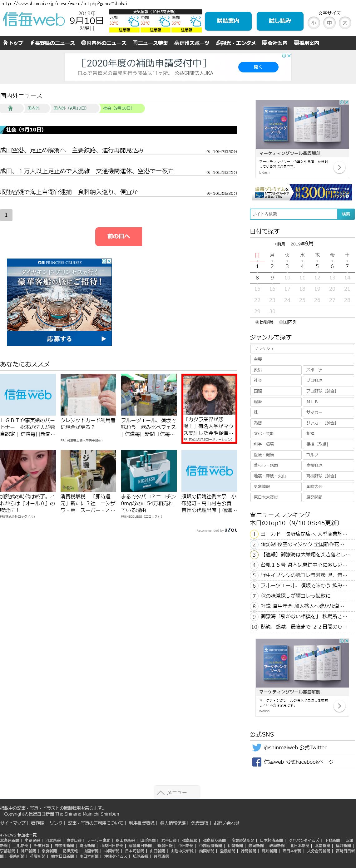Open the トップ menu item
Image resolution: width=356 pixels, height=868 pixels.
point(13,43)
